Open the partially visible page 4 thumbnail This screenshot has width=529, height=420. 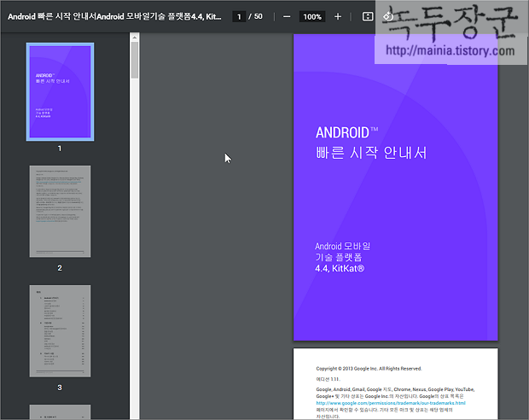pos(60,412)
